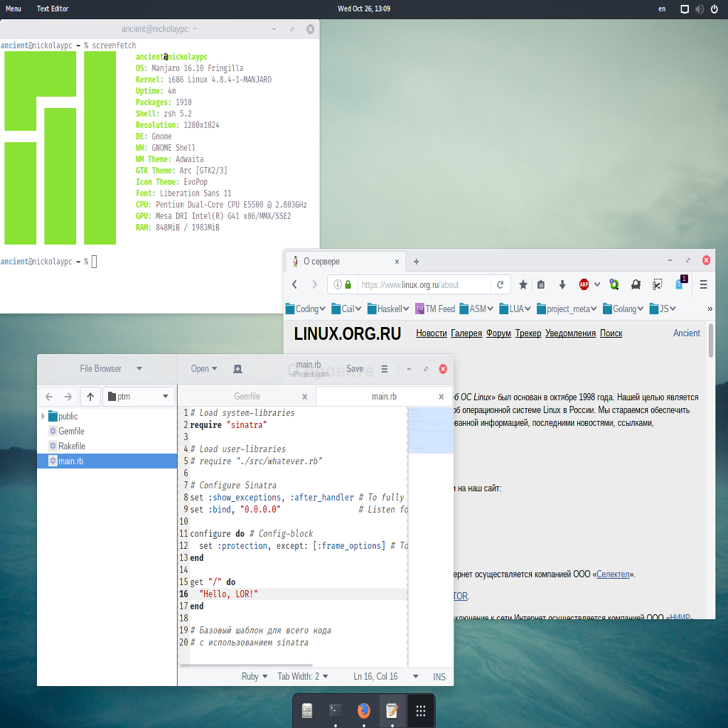The height and width of the screenshot is (728, 728).
Task: Open the Text Editor app menu
Action: [53, 9]
